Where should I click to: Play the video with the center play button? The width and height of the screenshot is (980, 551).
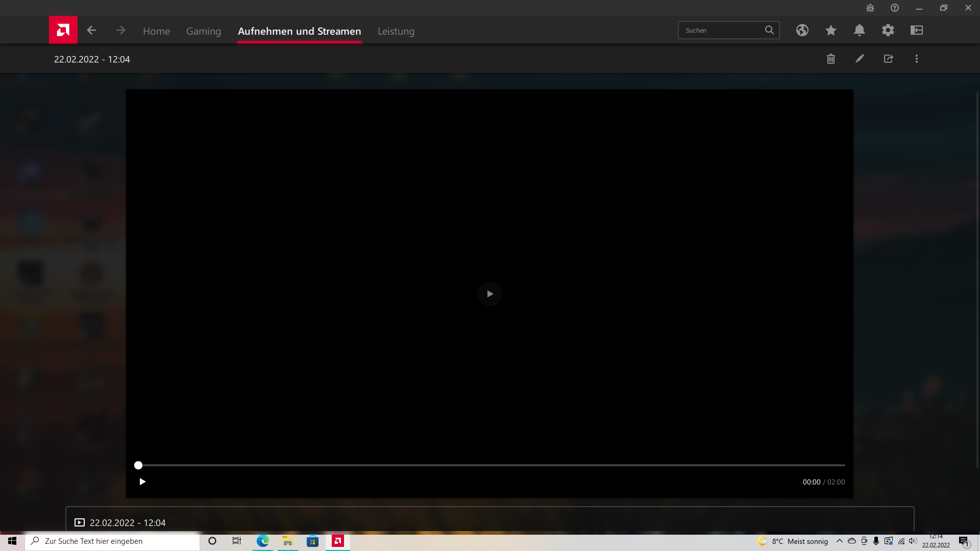point(489,293)
